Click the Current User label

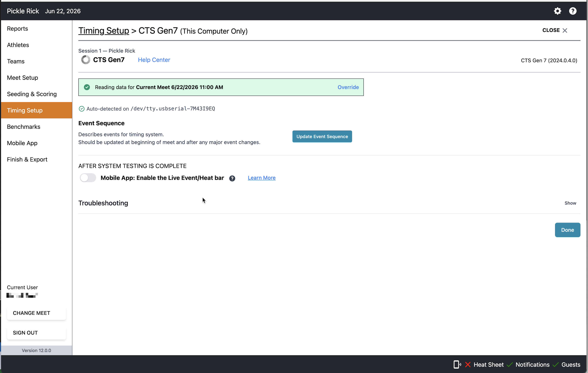tap(22, 287)
